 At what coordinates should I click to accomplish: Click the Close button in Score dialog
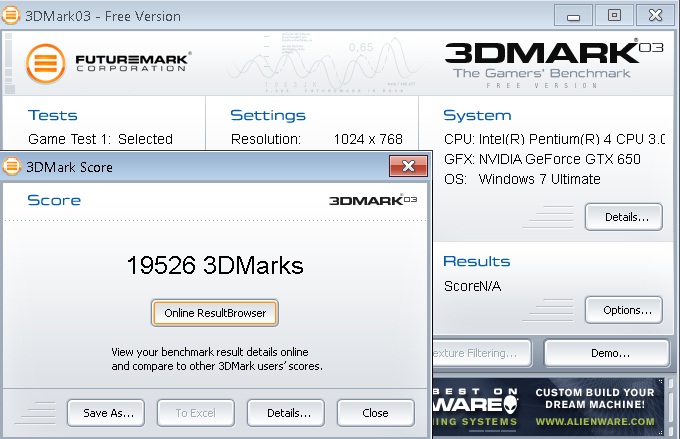point(376,413)
